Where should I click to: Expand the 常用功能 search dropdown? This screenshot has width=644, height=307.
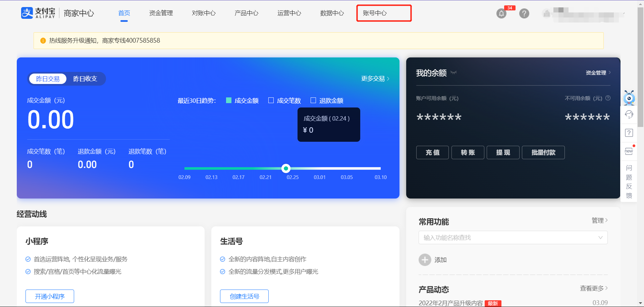pos(600,237)
